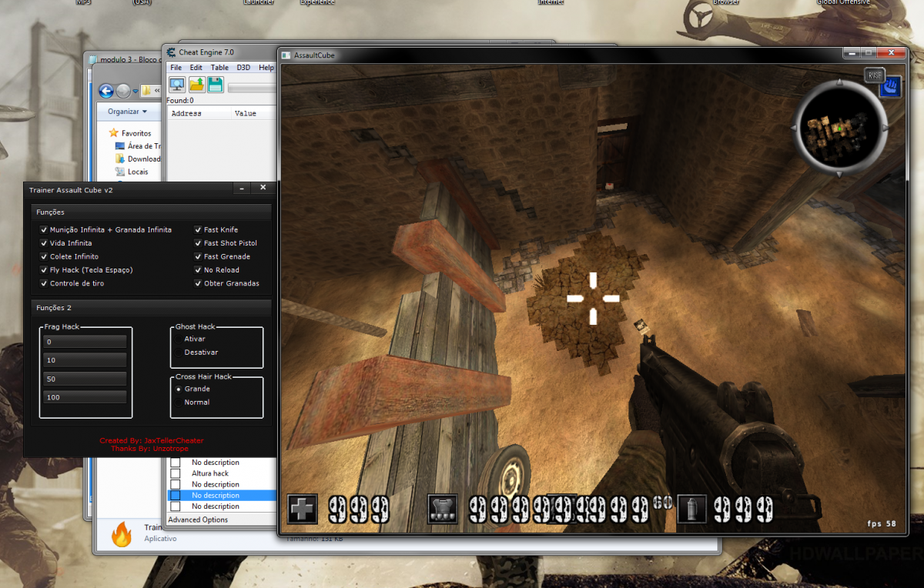The height and width of the screenshot is (588, 924).
Task: Open the Downloads folder in Explorer sidebar
Action: click(138, 159)
